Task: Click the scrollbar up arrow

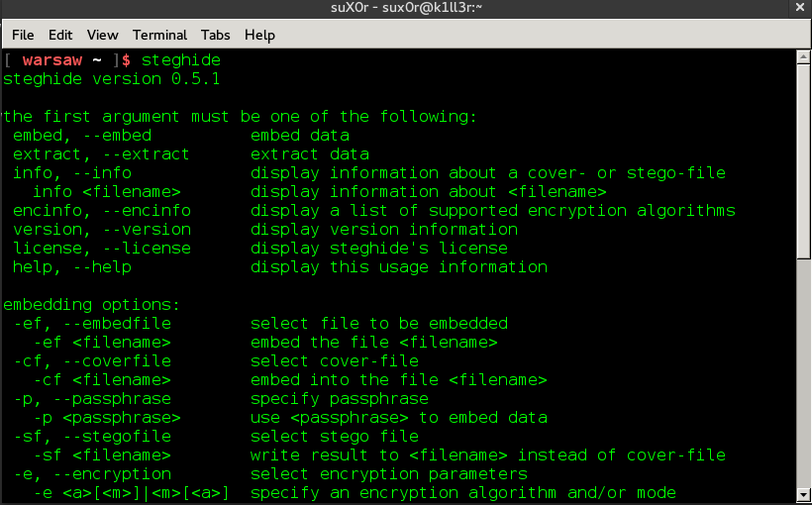Action: 803,57
